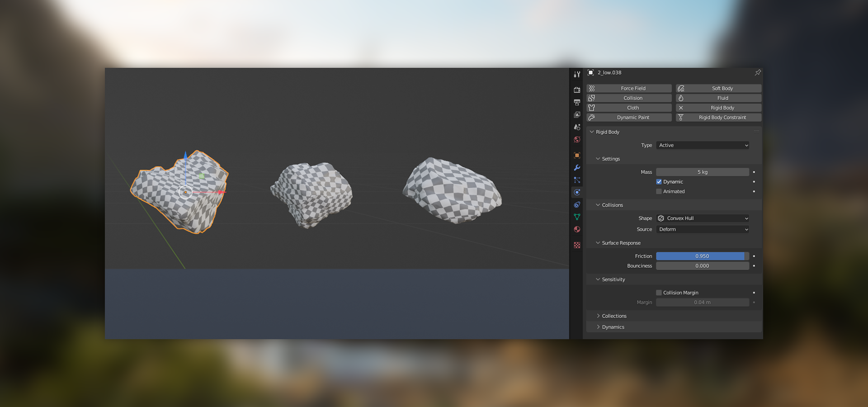Open the Output properties printer tab
The image size is (868, 407).
coord(577,103)
